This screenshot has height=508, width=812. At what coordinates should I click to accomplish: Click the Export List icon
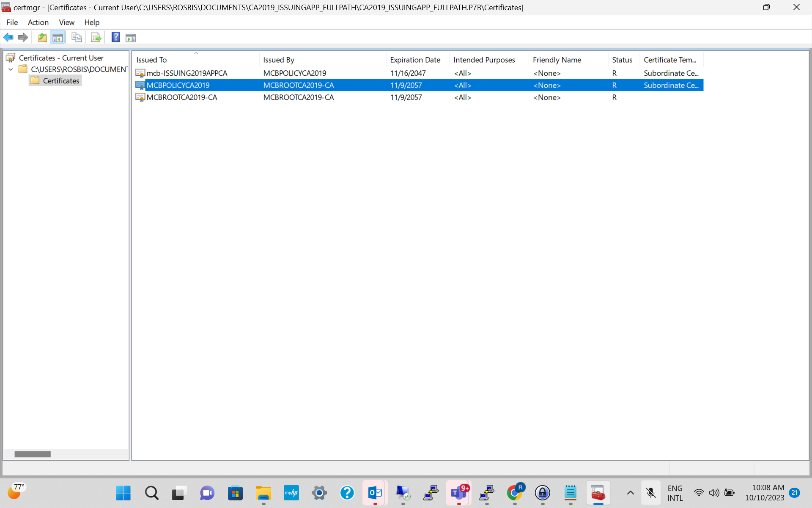(96, 37)
